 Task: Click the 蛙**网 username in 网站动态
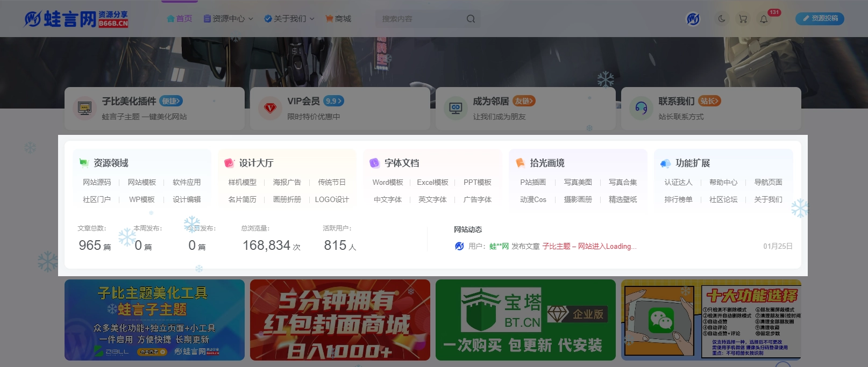point(499,246)
